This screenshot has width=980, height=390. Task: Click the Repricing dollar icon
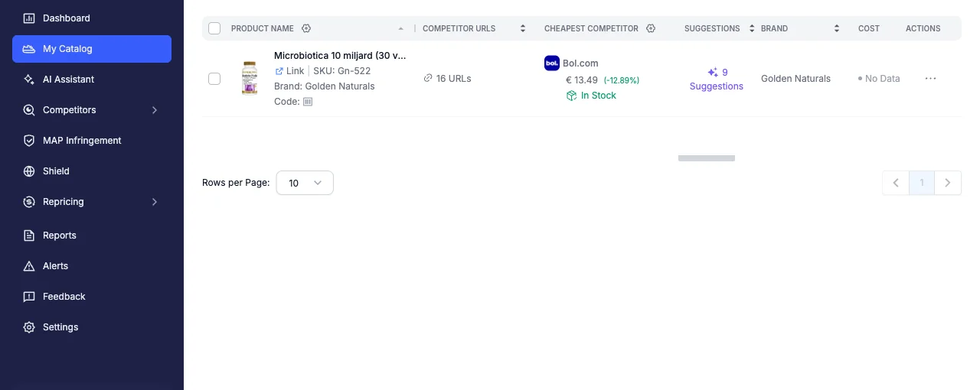(29, 201)
